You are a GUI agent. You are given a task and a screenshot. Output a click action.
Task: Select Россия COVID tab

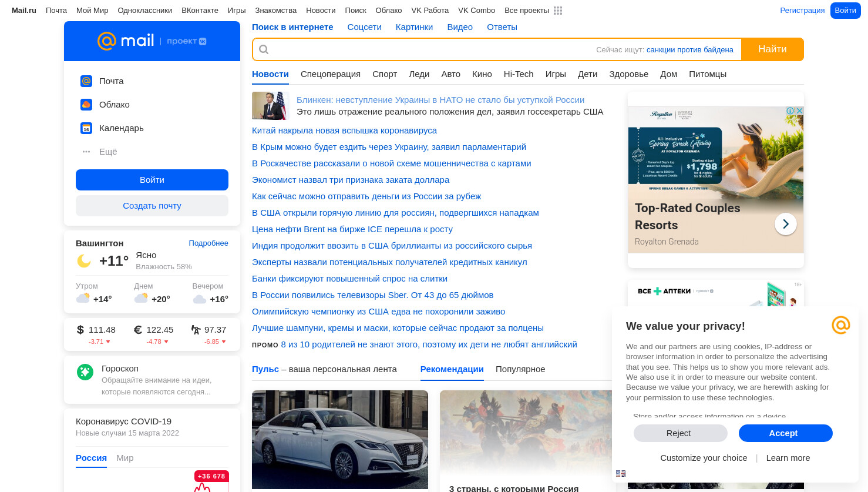pos(91,458)
